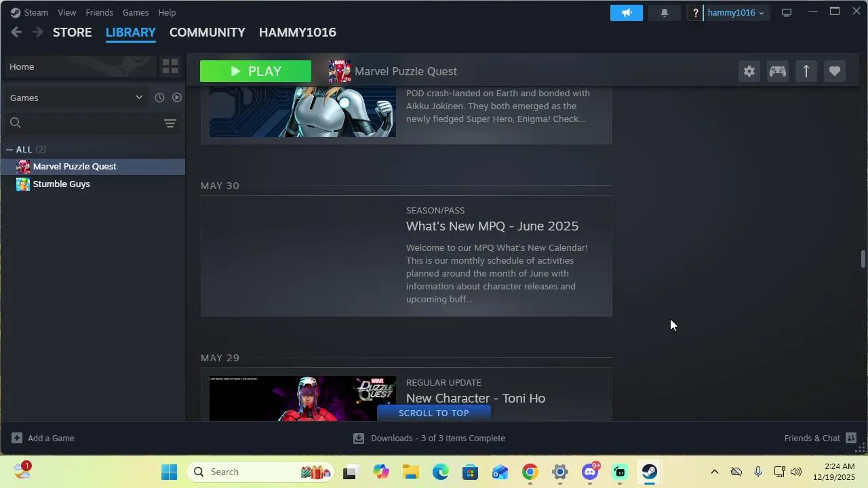Click Marvel Puzzle Quest icon in game header
The image size is (868, 488).
pos(340,71)
